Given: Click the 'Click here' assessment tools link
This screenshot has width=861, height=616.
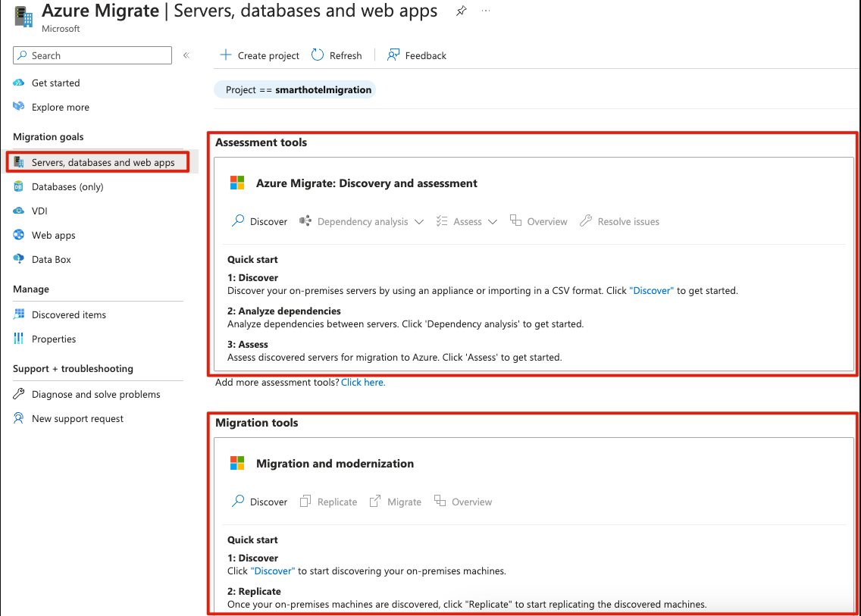Looking at the screenshot, I should (363, 383).
